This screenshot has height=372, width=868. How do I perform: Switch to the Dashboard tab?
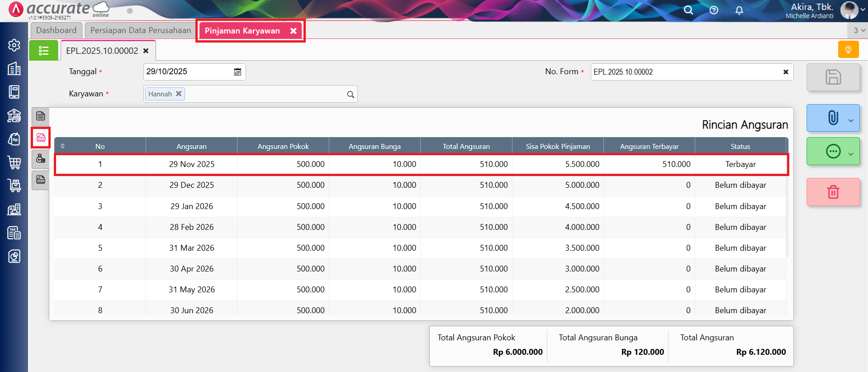(x=57, y=30)
